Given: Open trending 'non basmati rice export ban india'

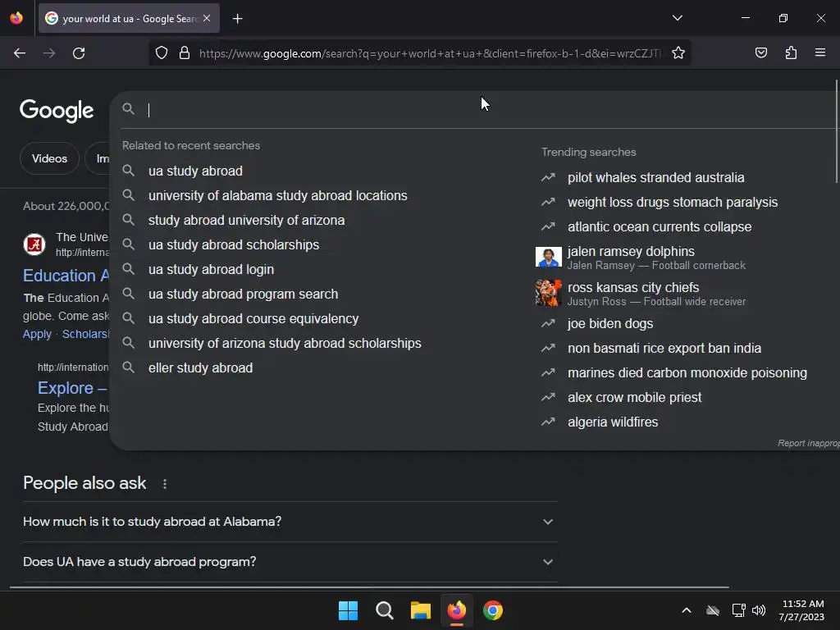Looking at the screenshot, I should [x=664, y=348].
